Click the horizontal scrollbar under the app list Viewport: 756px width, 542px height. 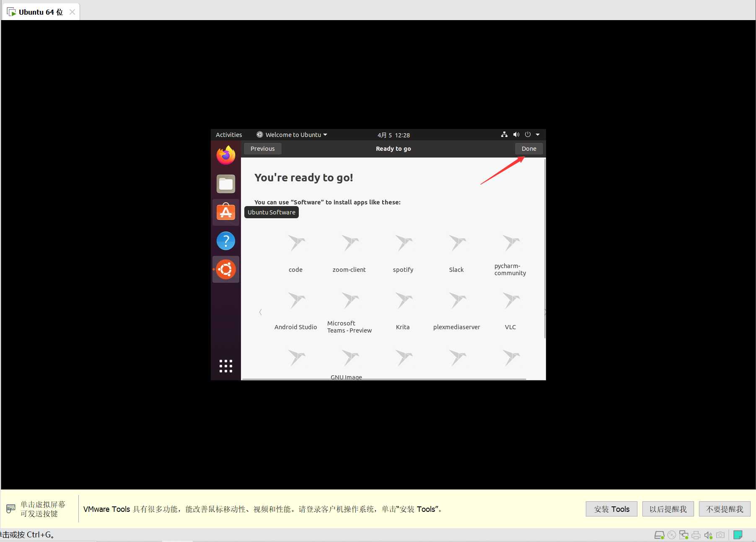(384, 379)
